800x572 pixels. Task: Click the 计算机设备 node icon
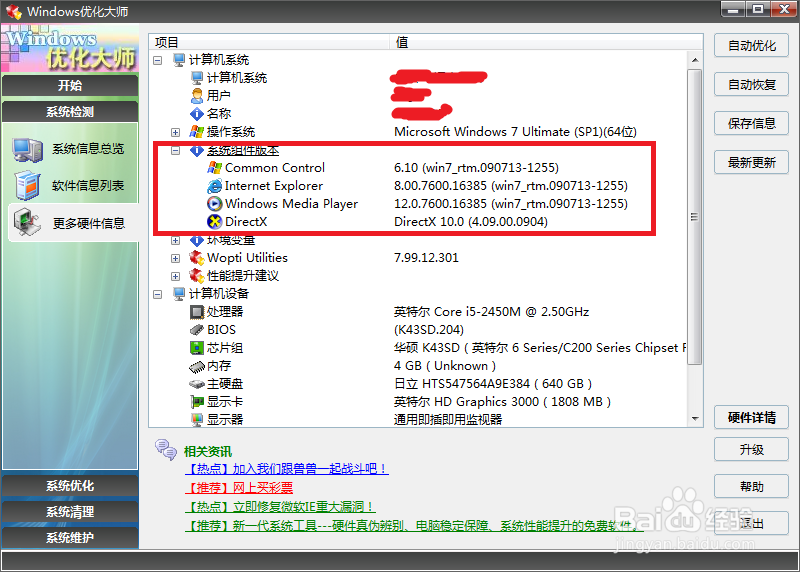click(179, 294)
